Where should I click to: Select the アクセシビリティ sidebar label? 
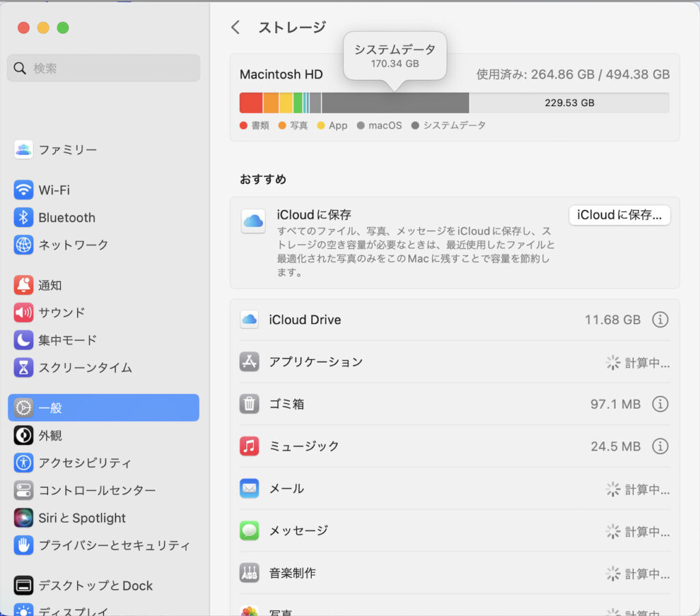click(85, 463)
